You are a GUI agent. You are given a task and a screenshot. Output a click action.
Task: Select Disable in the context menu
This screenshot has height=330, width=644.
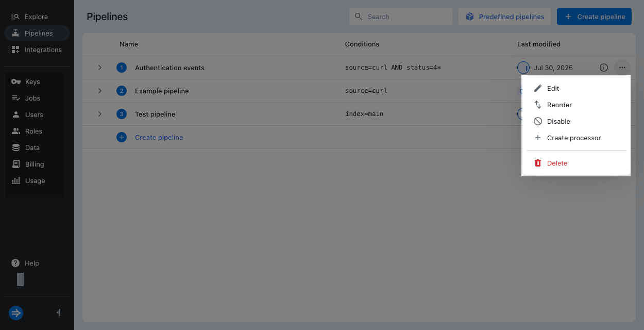point(558,122)
